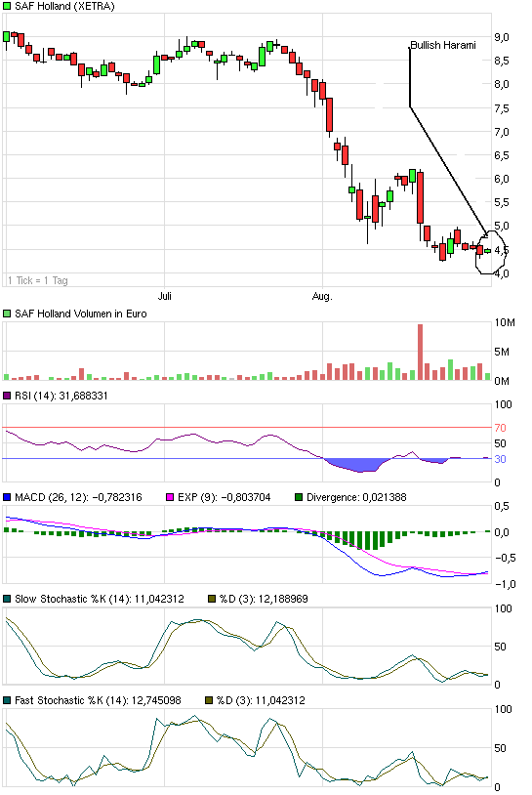This screenshot has height=795, width=532.
Task: Click the Bullish Harami annotation label
Action: point(443,45)
